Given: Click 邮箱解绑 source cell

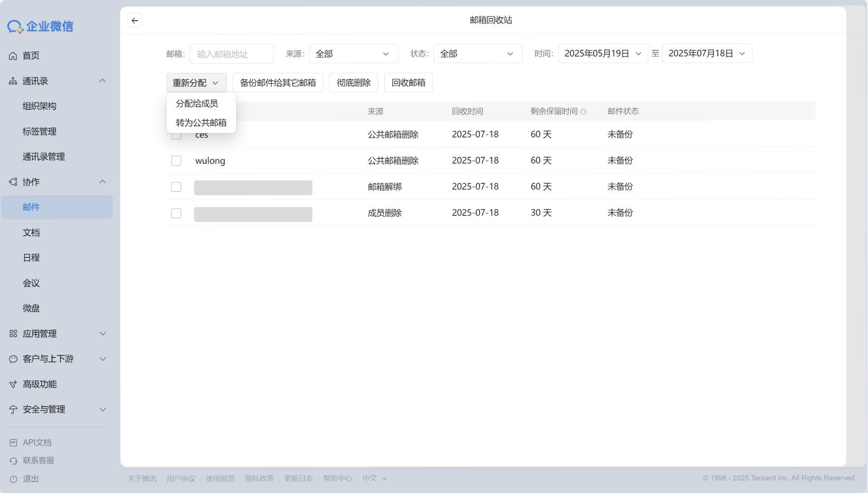Looking at the screenshot, I should [x=385, y=187].
